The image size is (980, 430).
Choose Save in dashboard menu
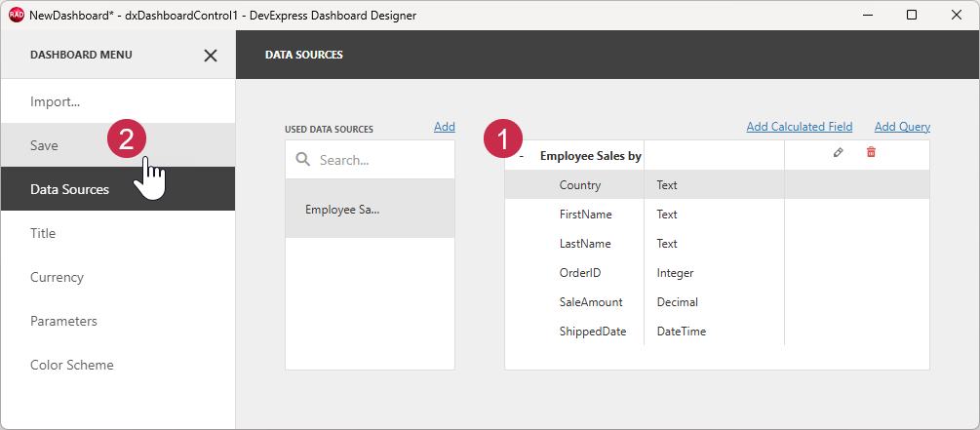click(x=118, y=145)
